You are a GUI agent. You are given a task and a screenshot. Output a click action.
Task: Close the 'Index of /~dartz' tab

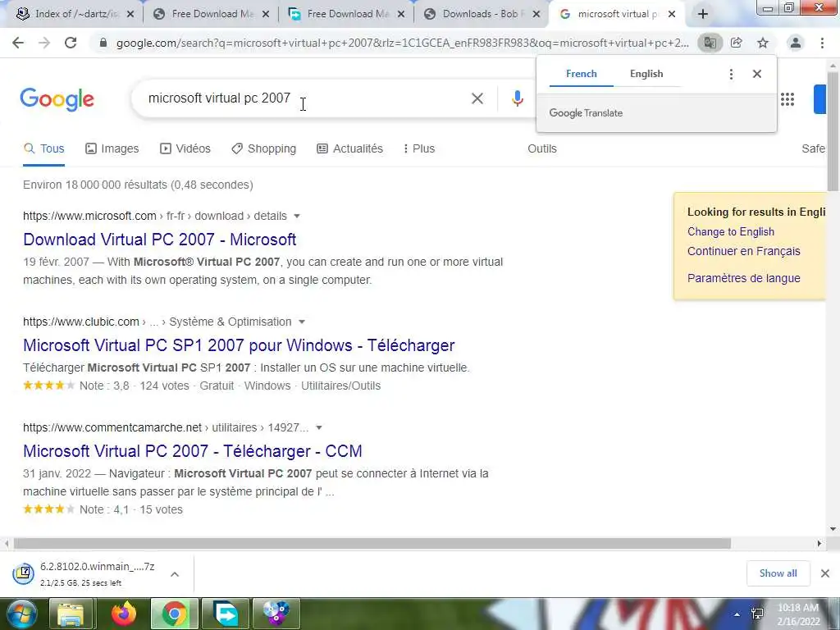pos(130,15)
